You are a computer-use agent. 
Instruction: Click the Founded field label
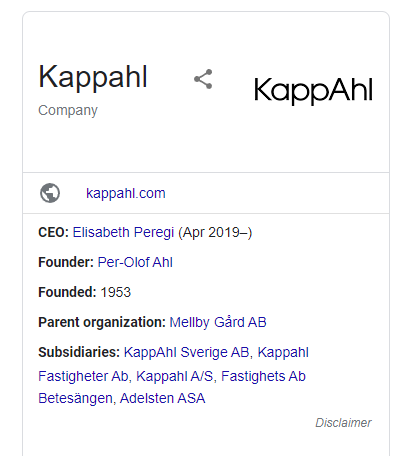[67, 292]
